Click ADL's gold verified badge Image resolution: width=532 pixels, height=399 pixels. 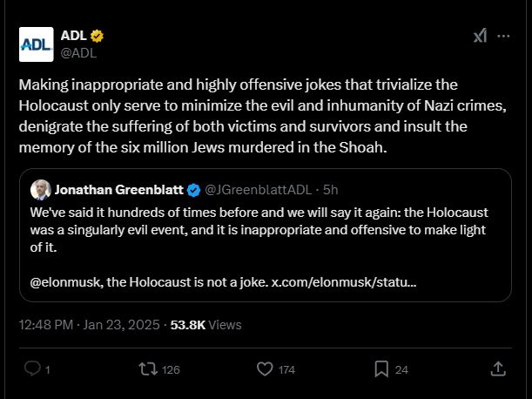pyautogui.click(x=98, y=36)
